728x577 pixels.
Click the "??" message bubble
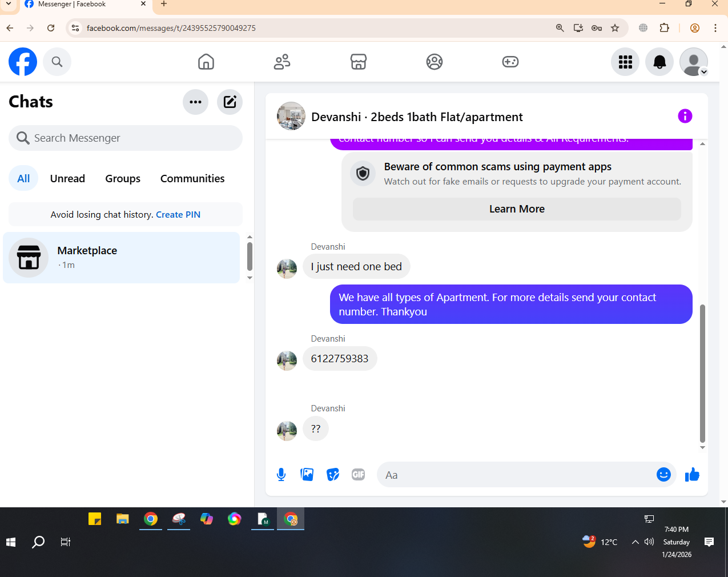pyautogui.click(x=316, y=429)
